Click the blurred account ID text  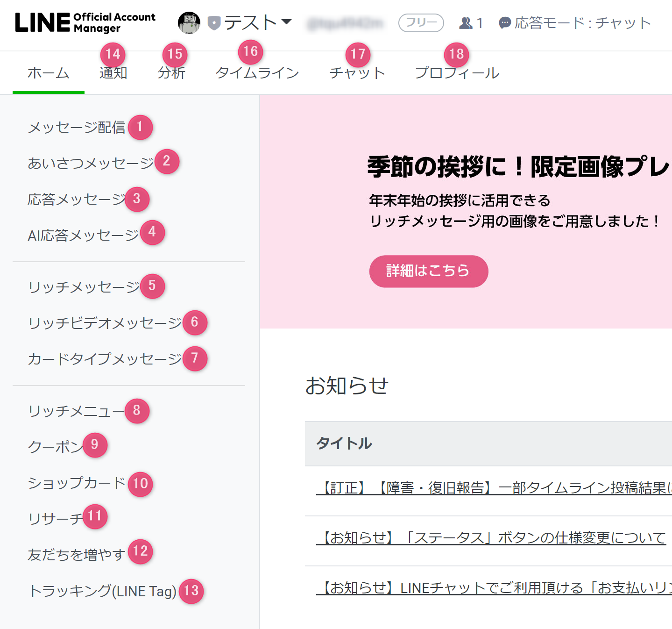[x=345, y=23]
